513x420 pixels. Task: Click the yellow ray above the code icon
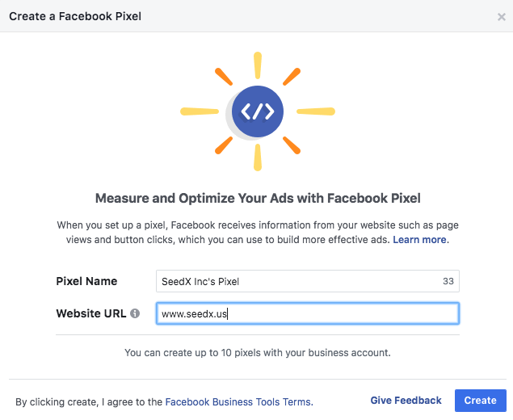pyautogui.click(x=258, y=65)
